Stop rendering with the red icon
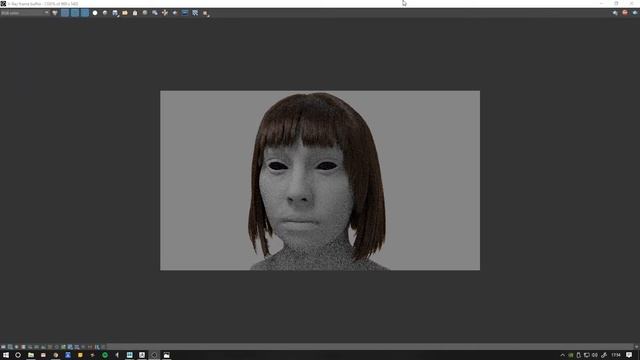This screenshot has width=640, height=360. click(625, 13)
